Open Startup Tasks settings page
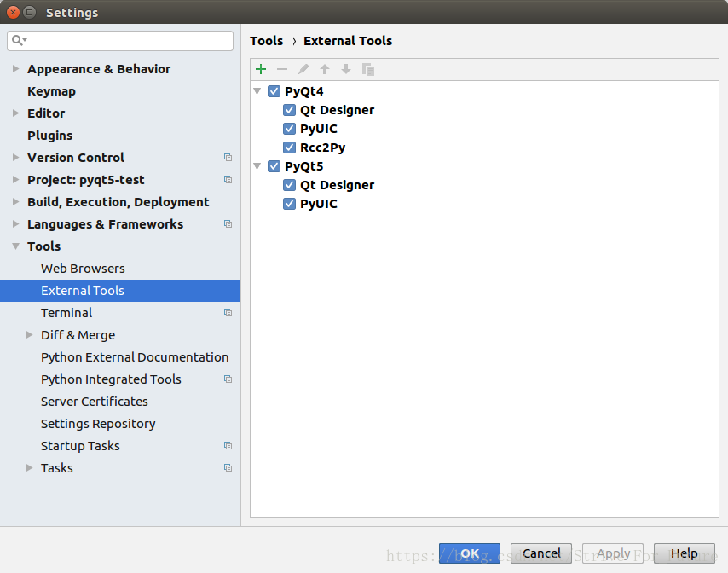This screenshot has height=573, width=728. (x=80, y=446)
